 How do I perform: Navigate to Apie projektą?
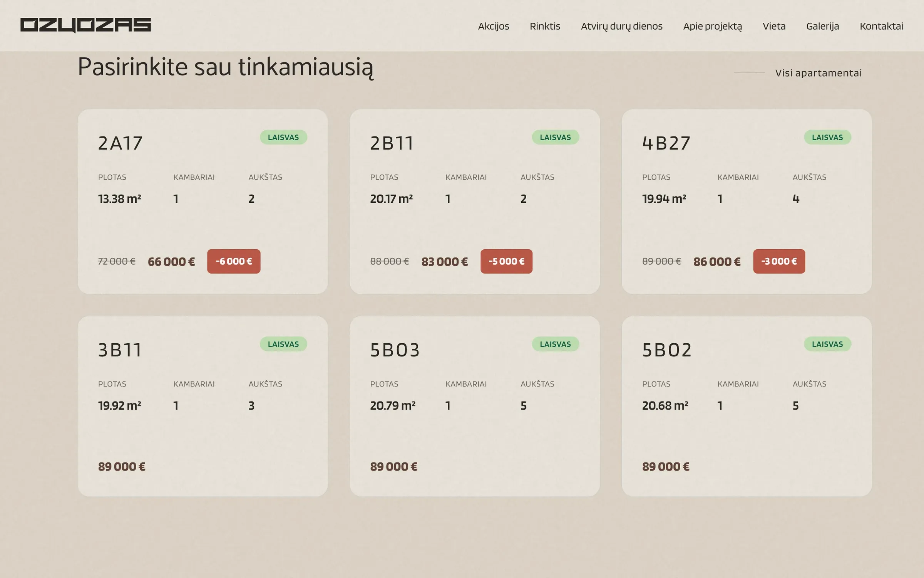pyautogui.click(x=712, y=26)
